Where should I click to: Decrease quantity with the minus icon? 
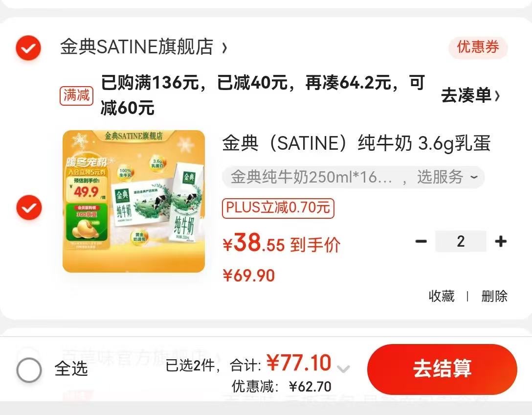tap(421, 241)
